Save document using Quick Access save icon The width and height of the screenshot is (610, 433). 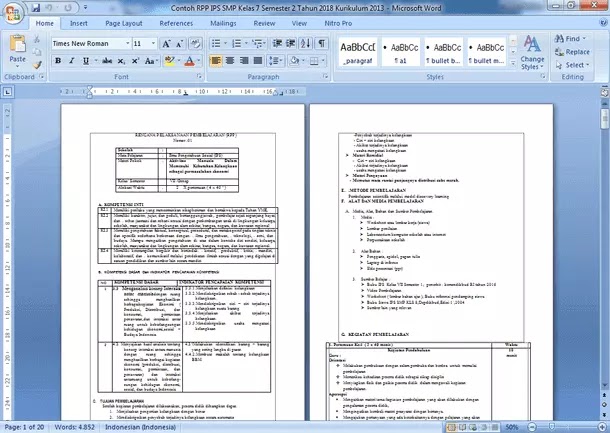(x=36, y=8)
